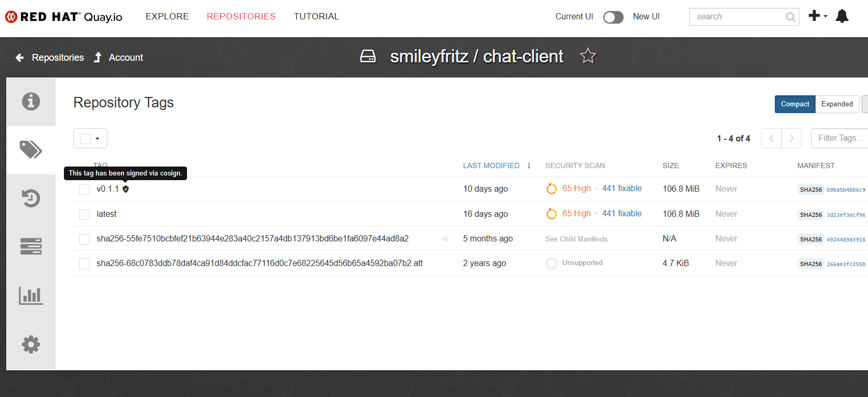Screen dimensions: 868x397
Task: Click the Never expiry for v0.1.1
Action: click(726, 189)
